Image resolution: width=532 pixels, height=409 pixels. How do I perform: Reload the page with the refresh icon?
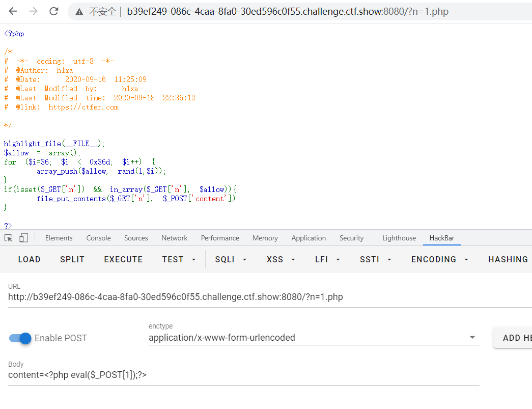pyautogui.click(x=53, y=11)
